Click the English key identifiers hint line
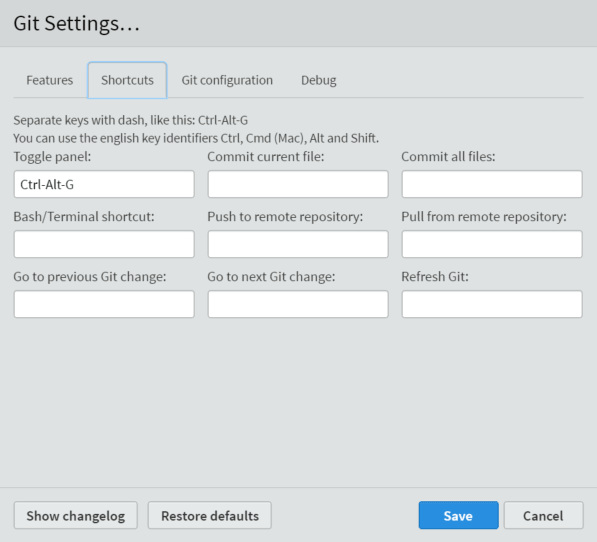This screenshot has width=597, height=542. click(x=196, y=138)
